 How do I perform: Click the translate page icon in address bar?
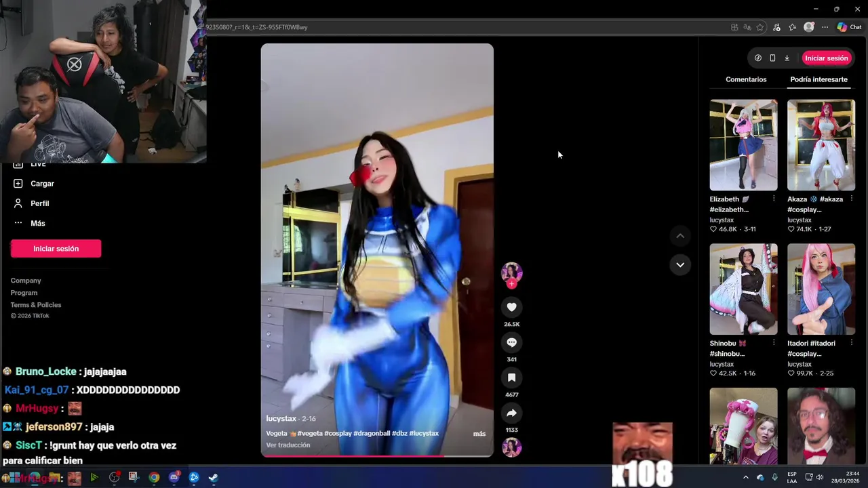click(747, 27)
